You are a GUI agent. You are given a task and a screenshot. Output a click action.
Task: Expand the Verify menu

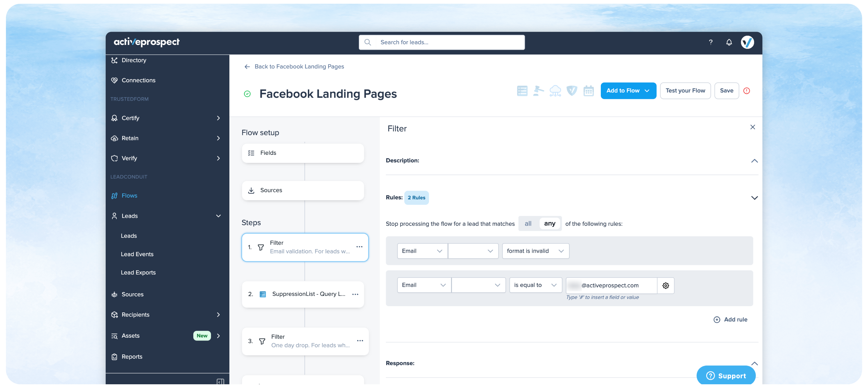click(x=218, y=158)
